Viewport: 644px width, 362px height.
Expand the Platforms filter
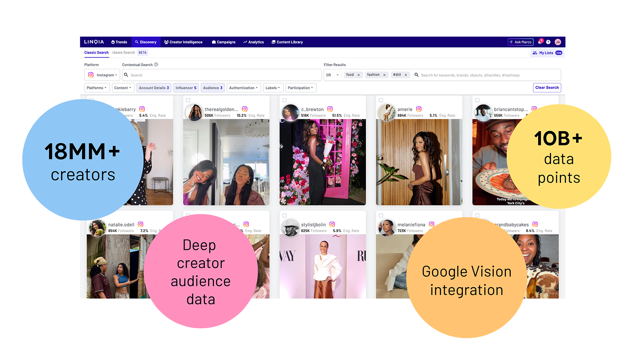click(97, 88)
